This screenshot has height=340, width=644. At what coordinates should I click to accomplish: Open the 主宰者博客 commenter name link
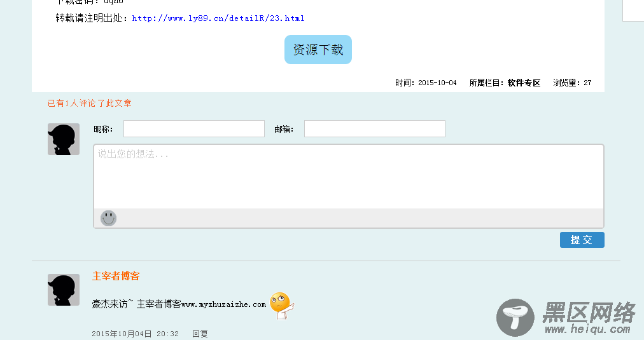[116, 276]
